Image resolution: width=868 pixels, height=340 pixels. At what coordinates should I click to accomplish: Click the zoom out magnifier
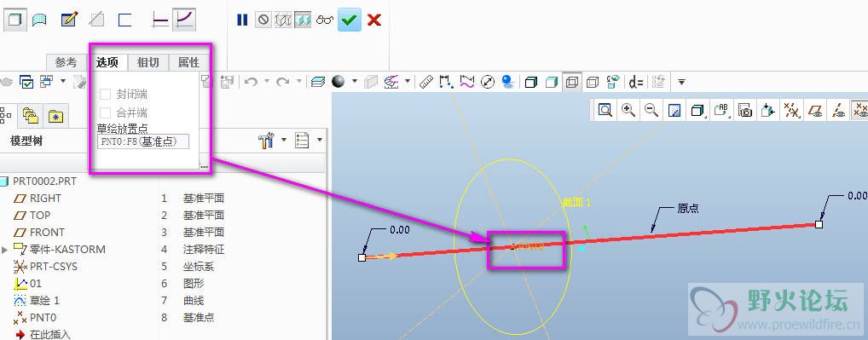pyautogui.click(x=651, y=111)
